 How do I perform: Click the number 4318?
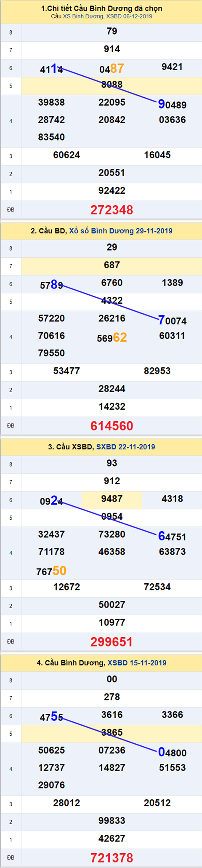(172, 499)
